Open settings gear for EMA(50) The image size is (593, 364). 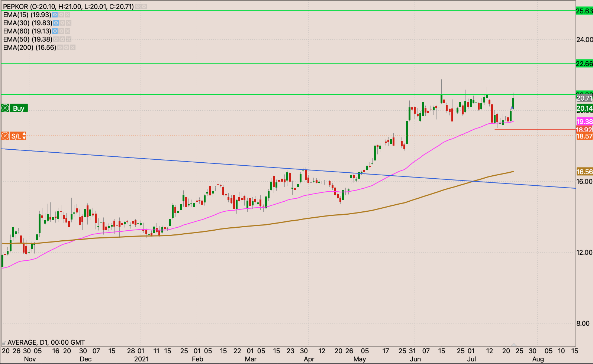62,39
